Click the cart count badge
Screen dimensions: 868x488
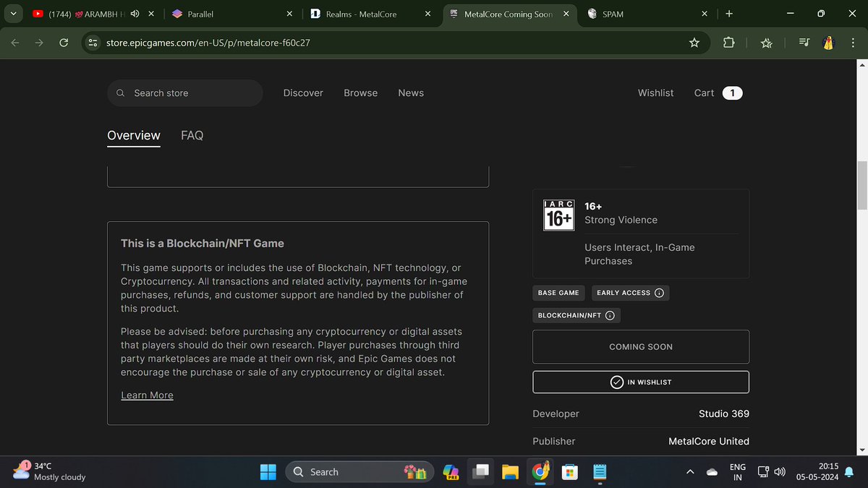732,93
